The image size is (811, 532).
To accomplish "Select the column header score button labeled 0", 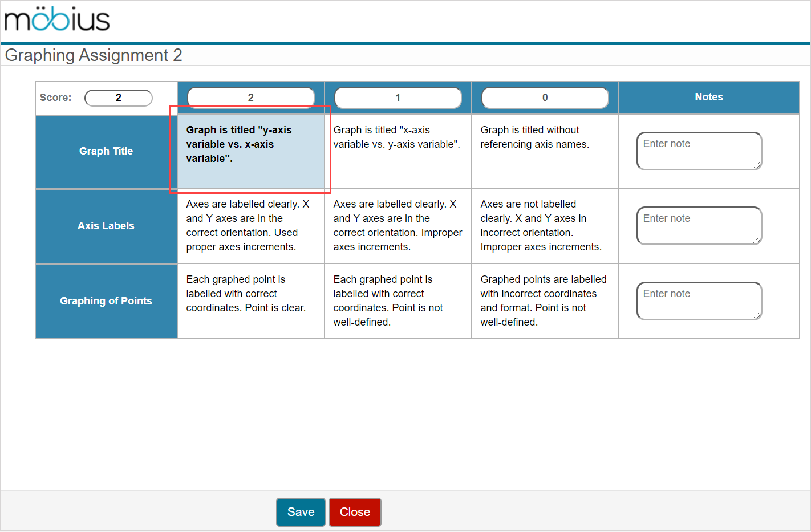I will (x=545, y=97).
